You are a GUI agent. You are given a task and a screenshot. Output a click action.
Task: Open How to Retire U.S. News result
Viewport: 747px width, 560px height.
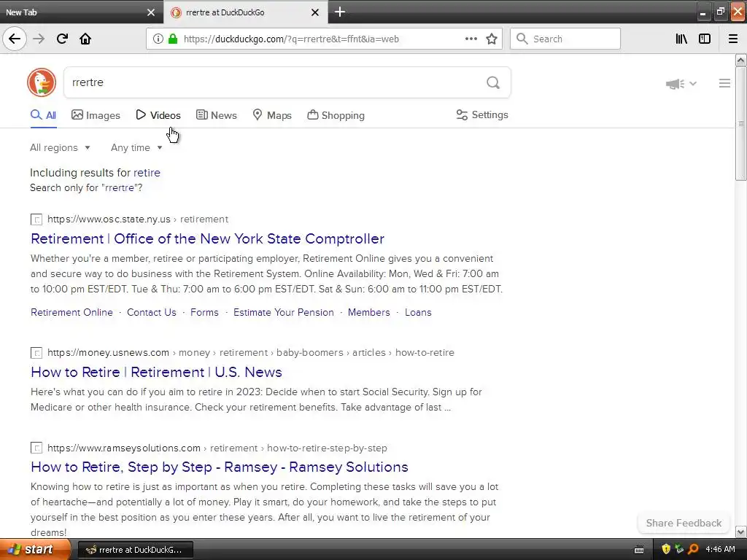[x=156, y=372]
